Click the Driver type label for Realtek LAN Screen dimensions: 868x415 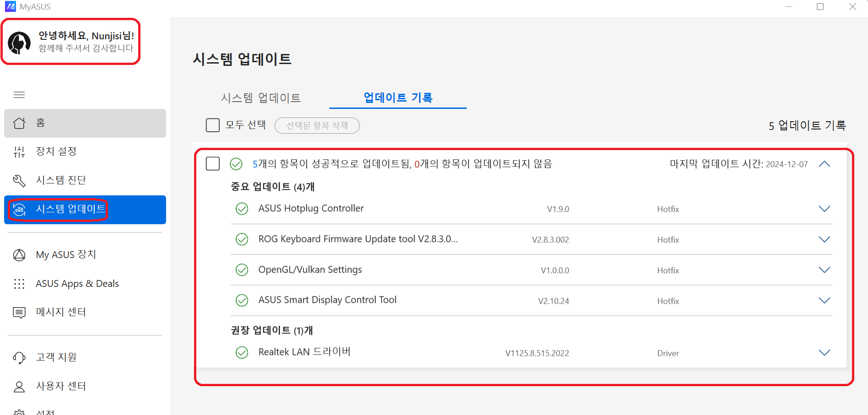click(668, 353)
